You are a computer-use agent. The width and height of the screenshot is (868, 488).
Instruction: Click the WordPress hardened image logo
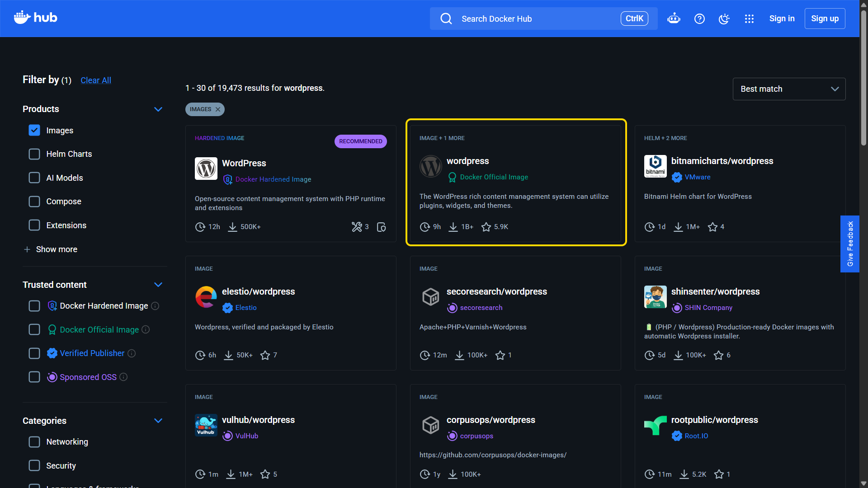(x=206, y=169)
